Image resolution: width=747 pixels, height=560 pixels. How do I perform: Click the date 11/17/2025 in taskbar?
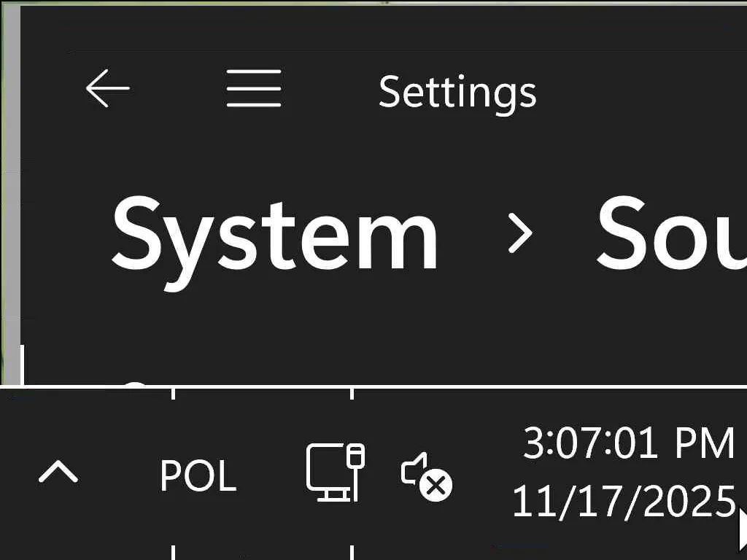click(x=624, y=502)
